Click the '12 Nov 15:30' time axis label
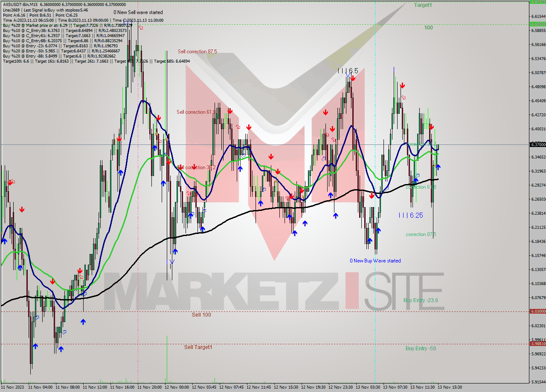Screen dimensions: 546x392 pyautogui.click(x=286, y=387)
